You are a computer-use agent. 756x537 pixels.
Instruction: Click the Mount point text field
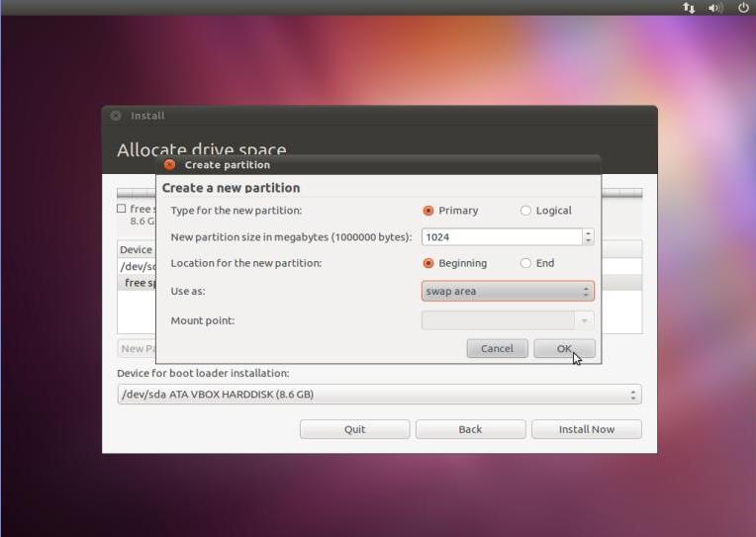[x=498, y=320]
